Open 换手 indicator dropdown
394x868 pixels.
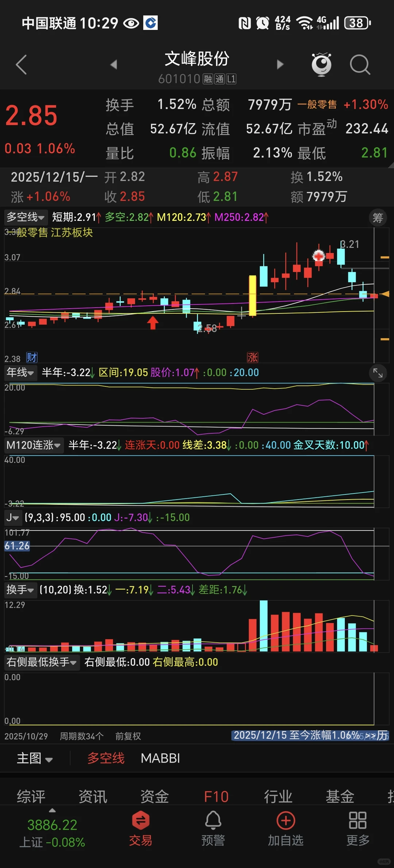(20, 590)
